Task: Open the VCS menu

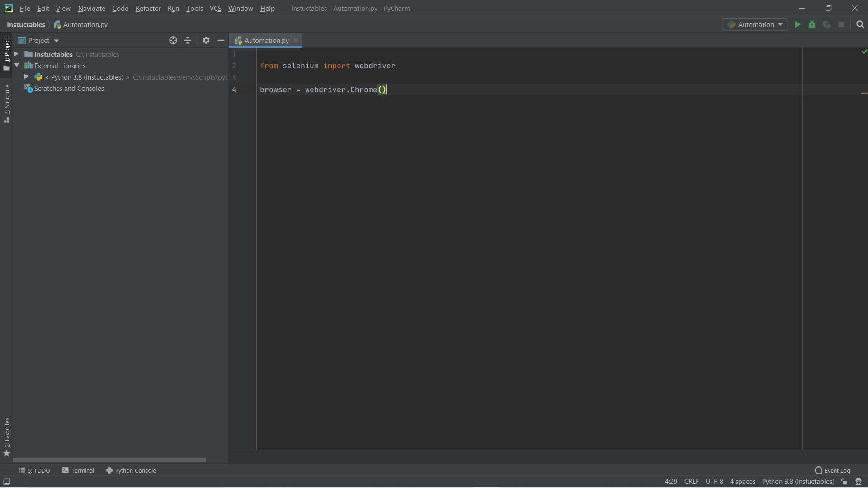Action: click(215, 8)
